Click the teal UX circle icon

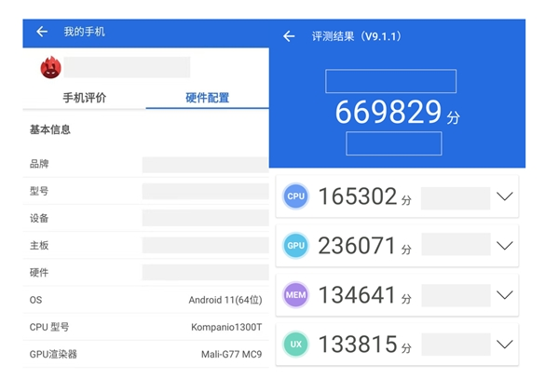point(295,345)
